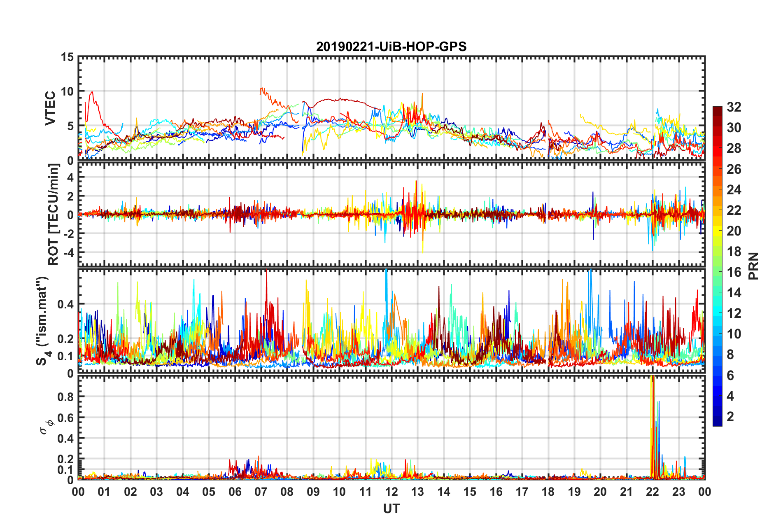Image resolution: width=783 pixels, height=532 pixels.
Task: Click the S4 ("ism.mat") y-axis label
Action: (x=42, y=321)
